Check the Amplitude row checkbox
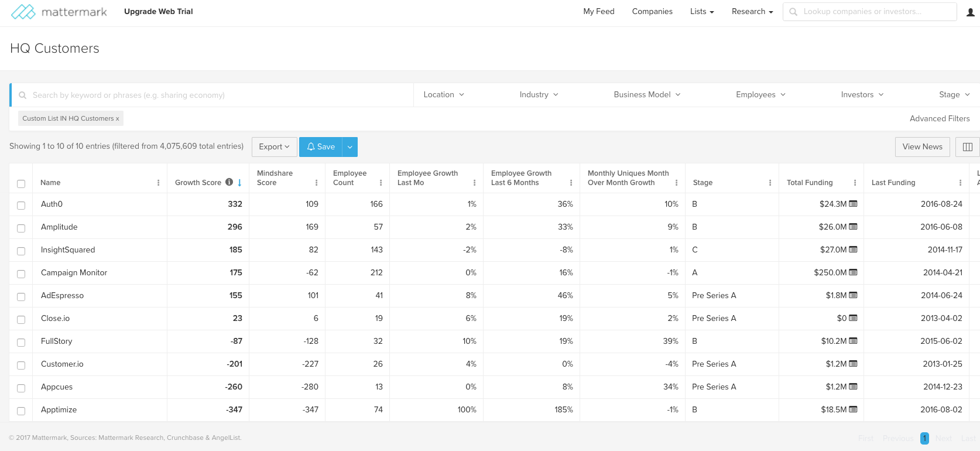980x451 pixels. coord(21,228)
